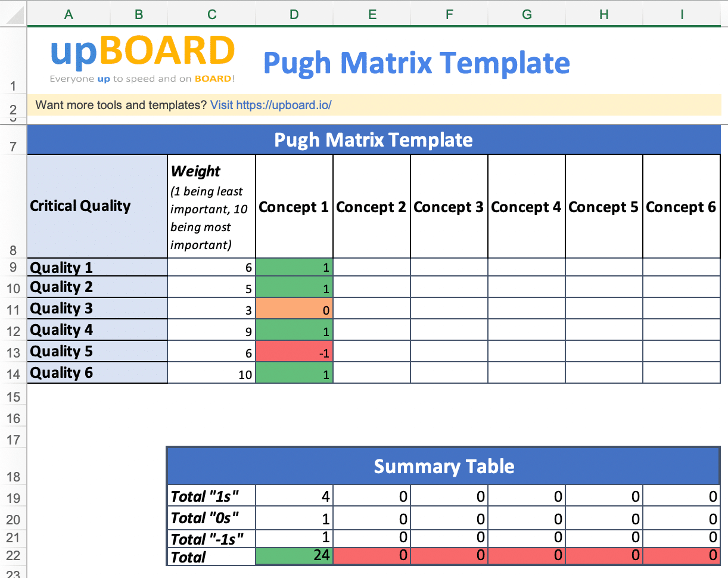Click the Critical Quality header cell

[x=98, y=206]
